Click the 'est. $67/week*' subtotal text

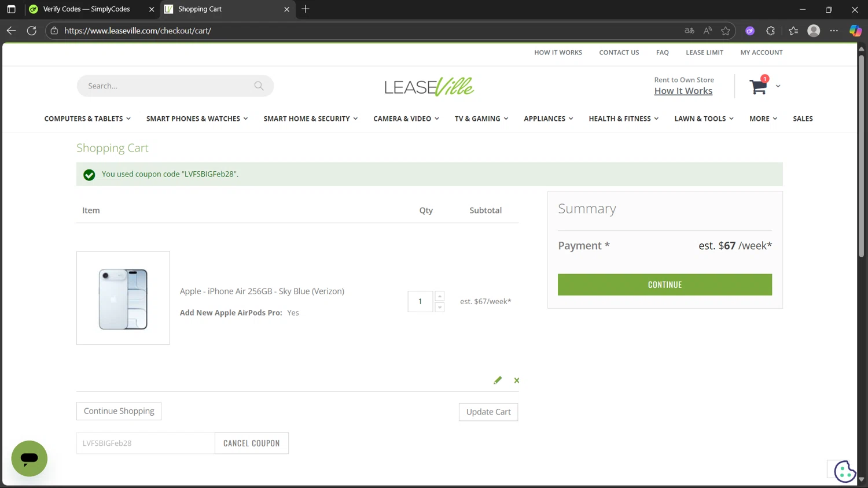[x=486, y=301]
